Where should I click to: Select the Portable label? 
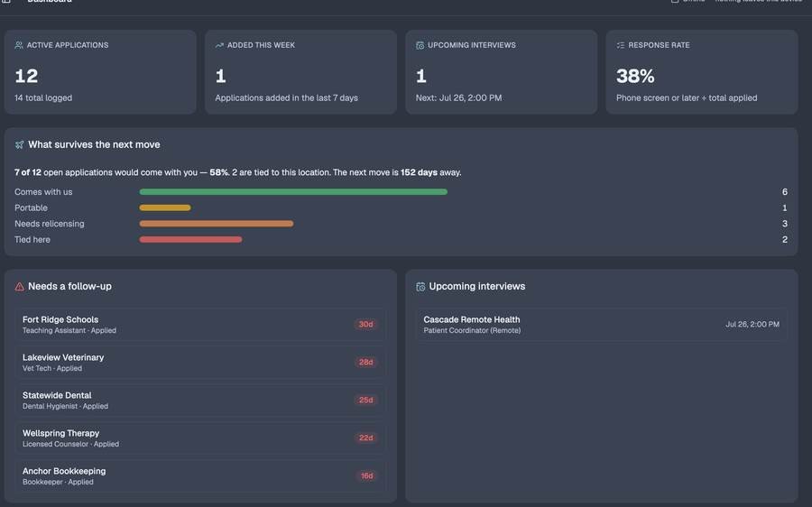click(31, 207)
